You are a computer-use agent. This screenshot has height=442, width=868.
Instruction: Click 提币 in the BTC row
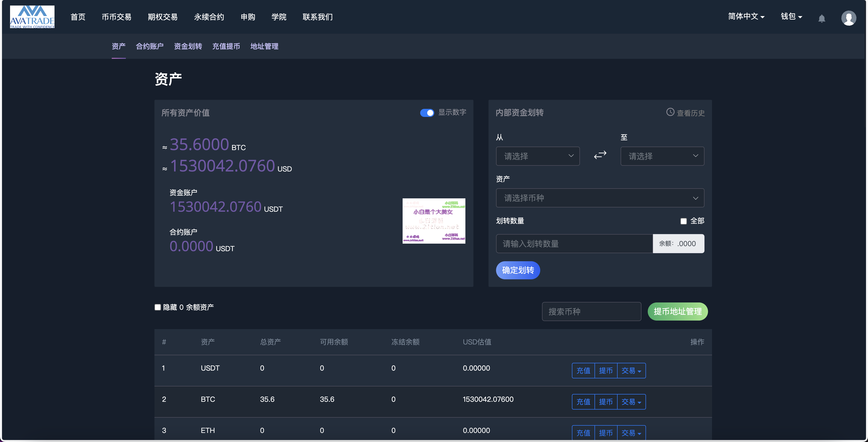click(x=606, y=402)
